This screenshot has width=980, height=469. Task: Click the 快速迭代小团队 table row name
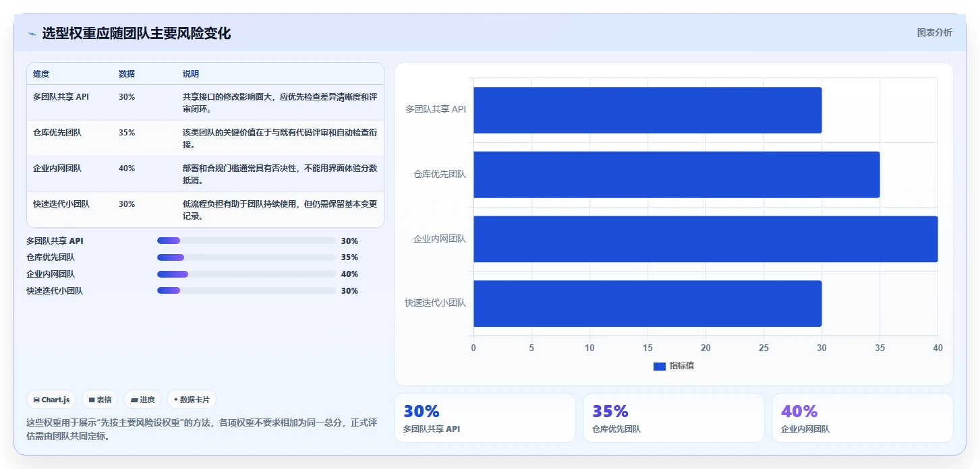[61, 204]
